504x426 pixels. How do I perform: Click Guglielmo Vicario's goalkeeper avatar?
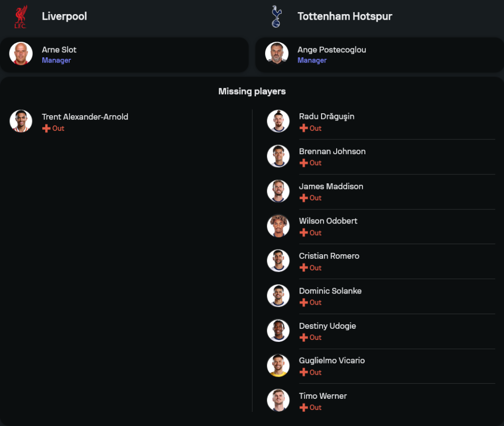278,366
